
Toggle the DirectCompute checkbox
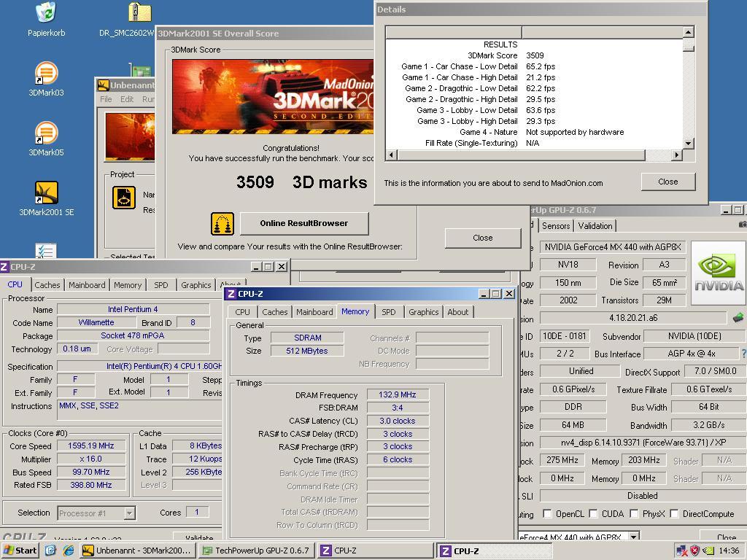click(674, 513)
